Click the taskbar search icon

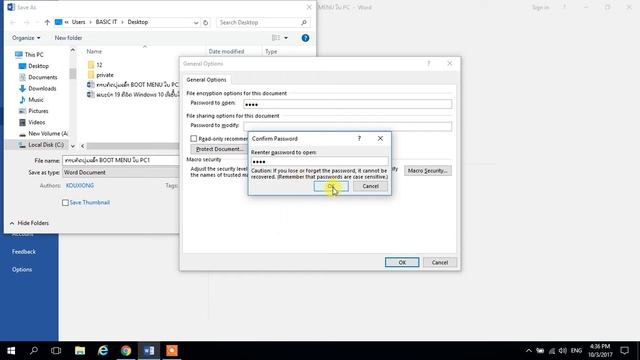(34, 351)
